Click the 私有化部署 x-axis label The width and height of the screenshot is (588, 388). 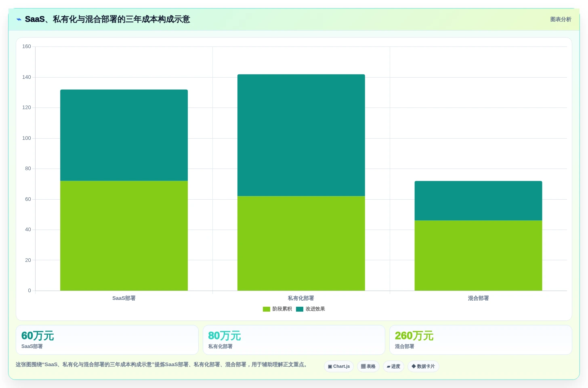pos(301,298)
